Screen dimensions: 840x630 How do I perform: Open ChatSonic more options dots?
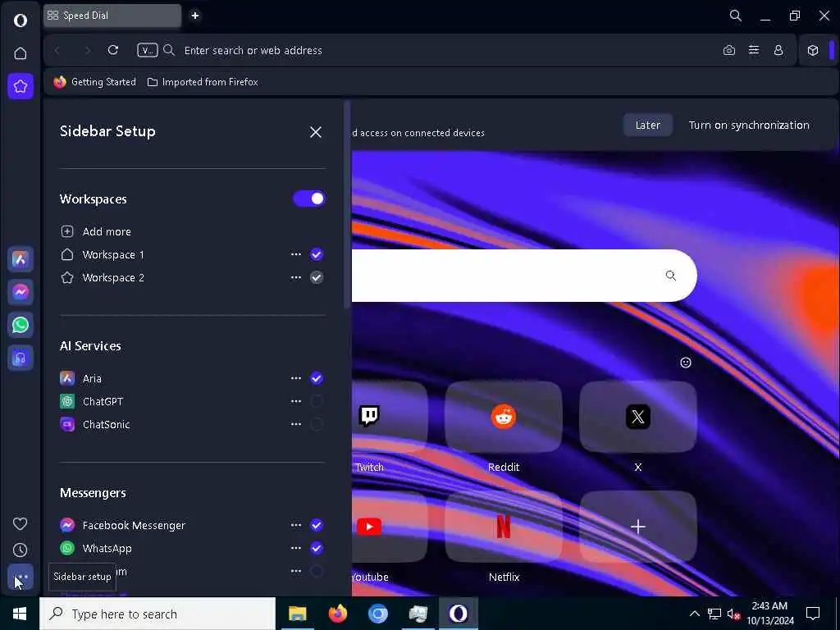[295, 424]
